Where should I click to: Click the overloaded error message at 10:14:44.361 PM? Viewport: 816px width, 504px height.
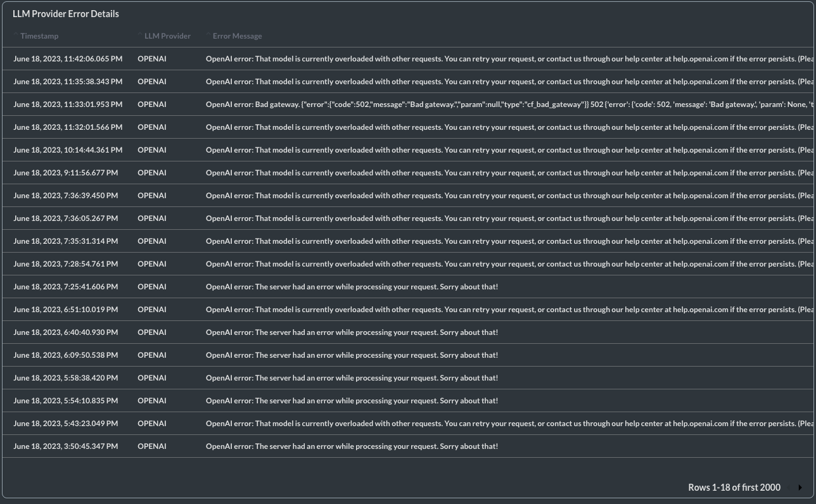coord(509,150)
